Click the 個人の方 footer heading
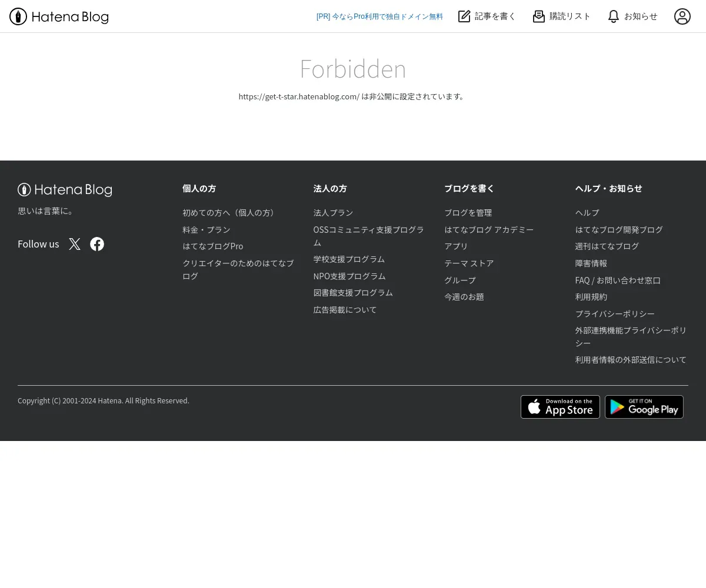The width and height of the screenshot is (706, 588). [199, 189]
